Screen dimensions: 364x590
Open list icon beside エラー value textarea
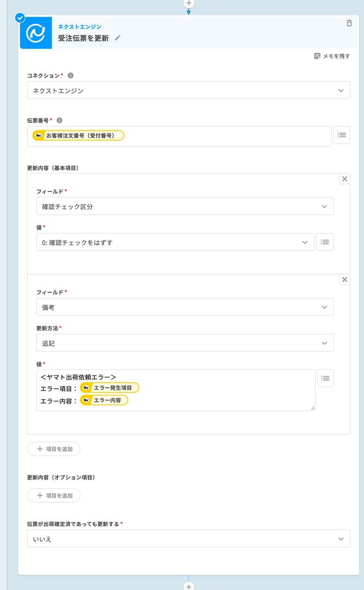point(325,378)
